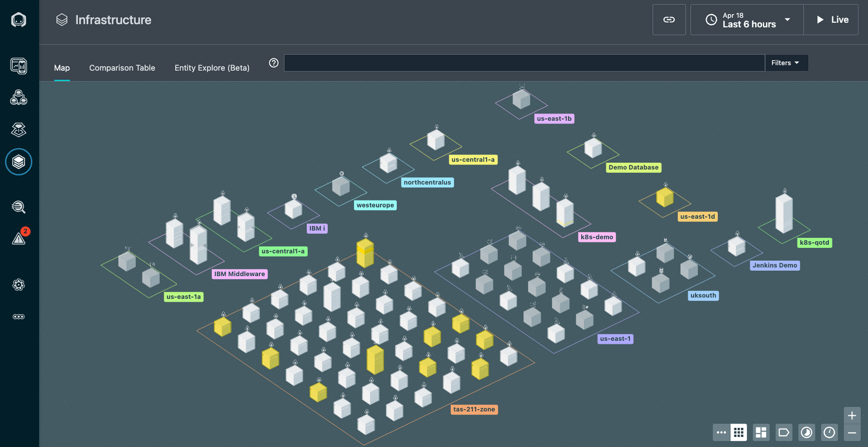The height and width of the screenshot is (447, 868).
Task: Click the help question mark icon
Action: coord(274,63)
